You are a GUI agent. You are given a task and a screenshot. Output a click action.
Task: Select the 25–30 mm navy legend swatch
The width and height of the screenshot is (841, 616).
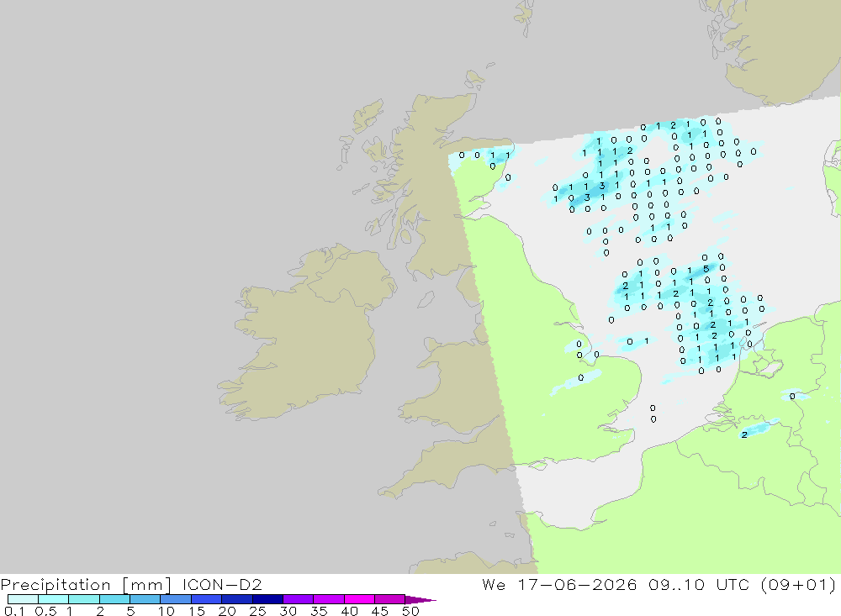point(267,599)
